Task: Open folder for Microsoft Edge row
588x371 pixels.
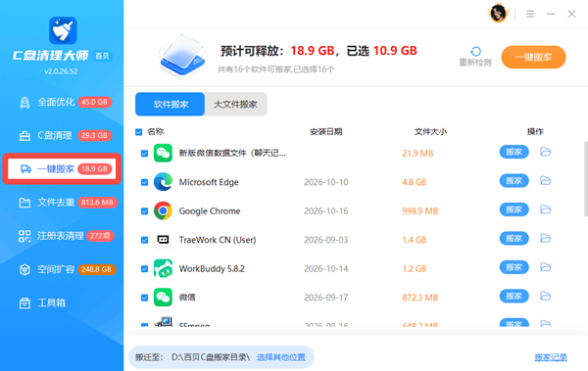Action: 545,181
